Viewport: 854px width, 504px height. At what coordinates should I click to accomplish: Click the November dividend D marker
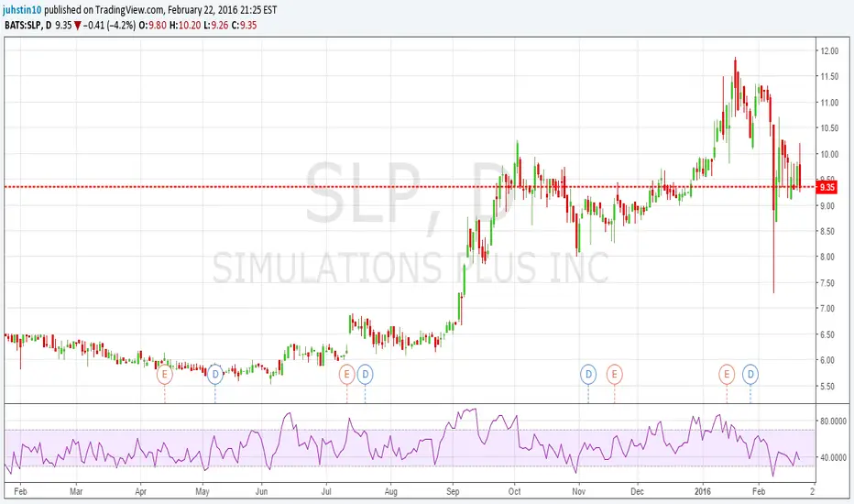588,374
